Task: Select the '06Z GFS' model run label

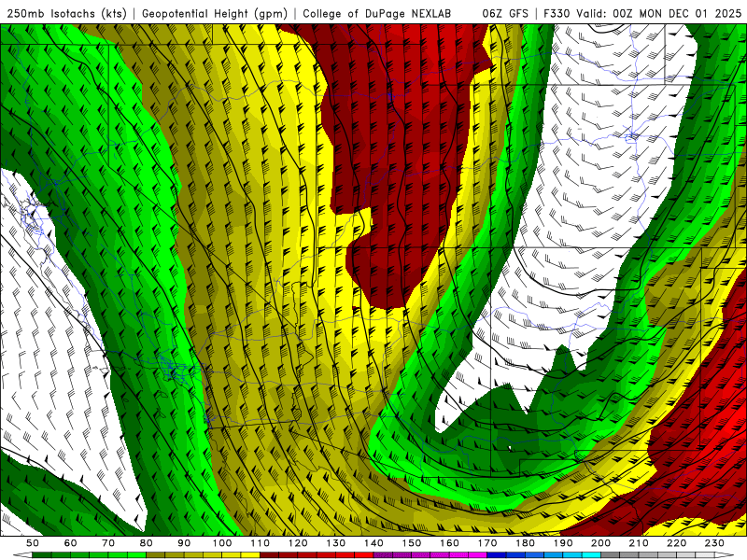Action: (x=505, y=13)
